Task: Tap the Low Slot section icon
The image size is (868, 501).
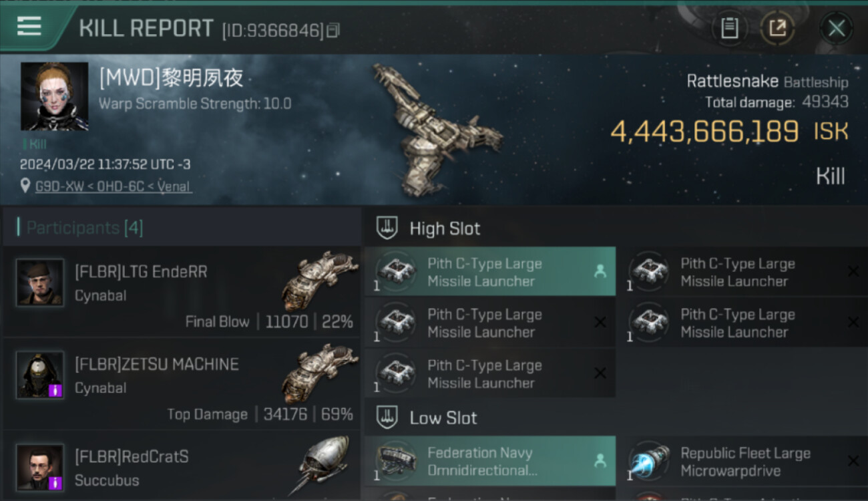Action: [387, 417]
